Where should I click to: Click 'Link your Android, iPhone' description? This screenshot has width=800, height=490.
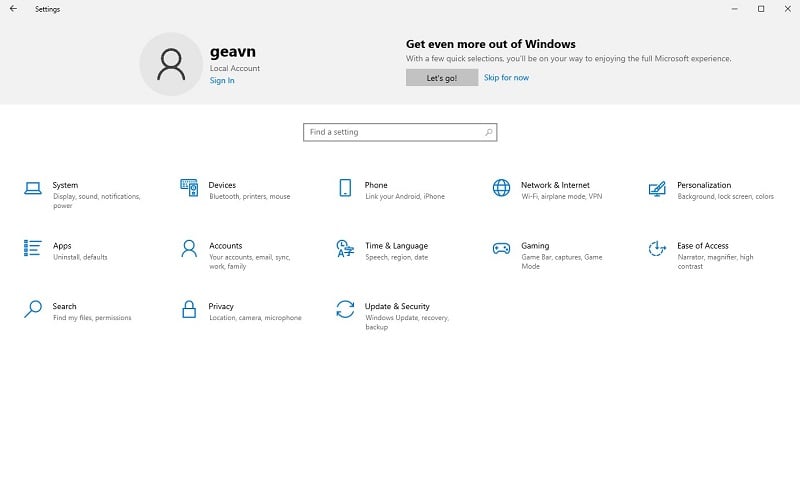(405, 197)
